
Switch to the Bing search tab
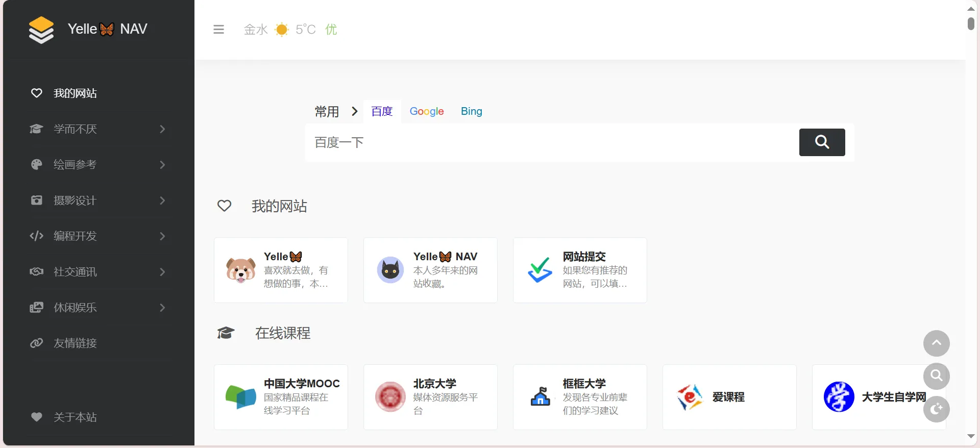[471, 111]
